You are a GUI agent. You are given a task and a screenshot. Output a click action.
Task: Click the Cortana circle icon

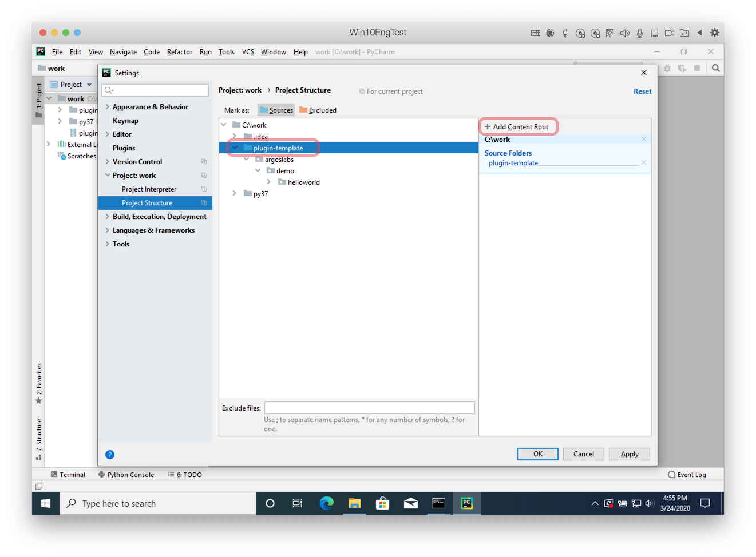point(270,503)
